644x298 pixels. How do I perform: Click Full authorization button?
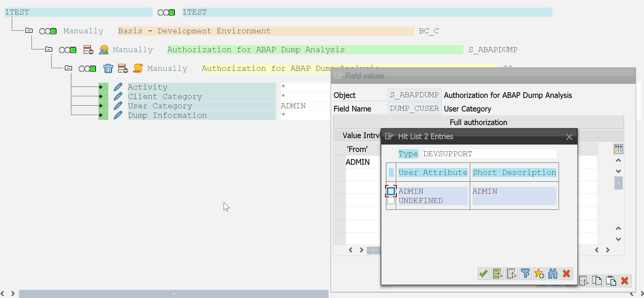click(478, 122)
